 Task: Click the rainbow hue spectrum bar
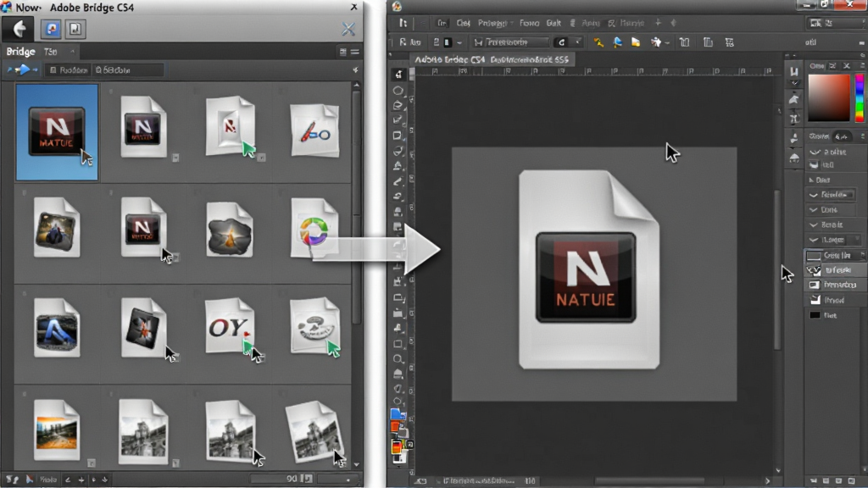(x=860, y=98)
